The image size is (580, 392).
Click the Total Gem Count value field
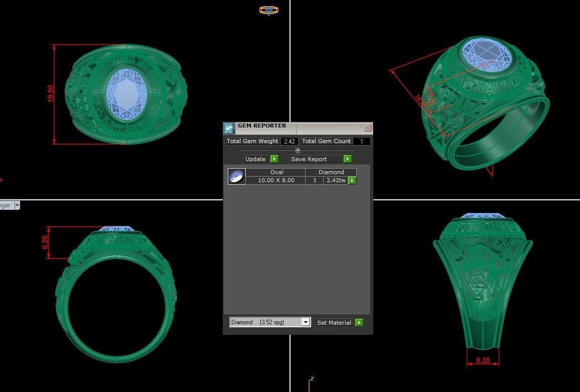(x=361, y=141)
